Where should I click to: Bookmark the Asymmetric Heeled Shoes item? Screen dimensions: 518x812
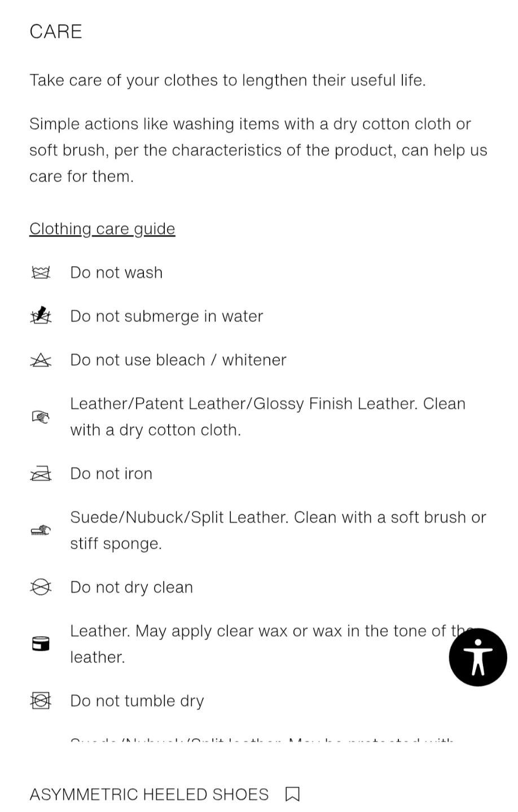[292, 795]
